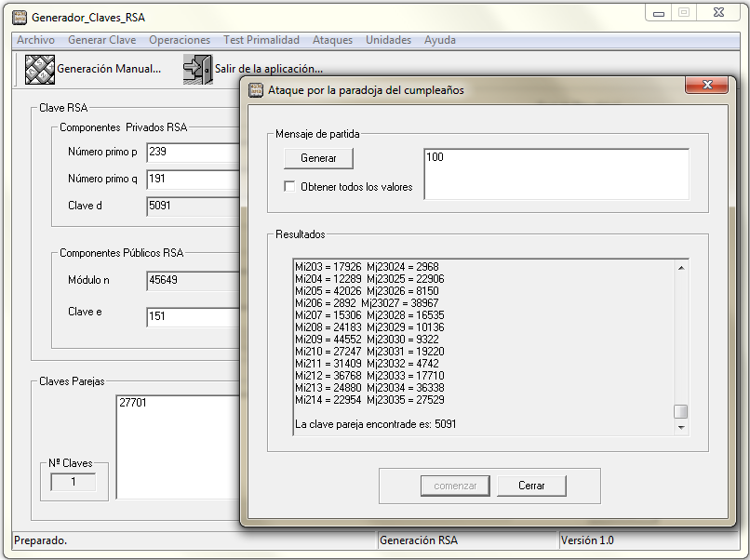Open the Unidades menu

click(x=388, y=40)
